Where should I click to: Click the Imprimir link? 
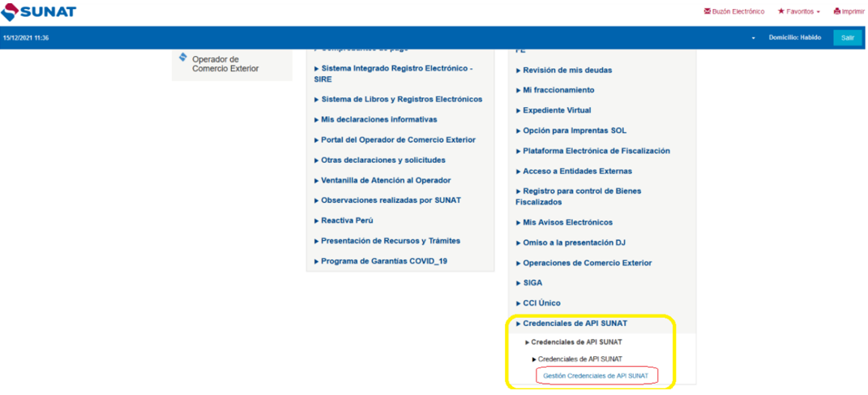pyautogui.click(x=853, y=11)
